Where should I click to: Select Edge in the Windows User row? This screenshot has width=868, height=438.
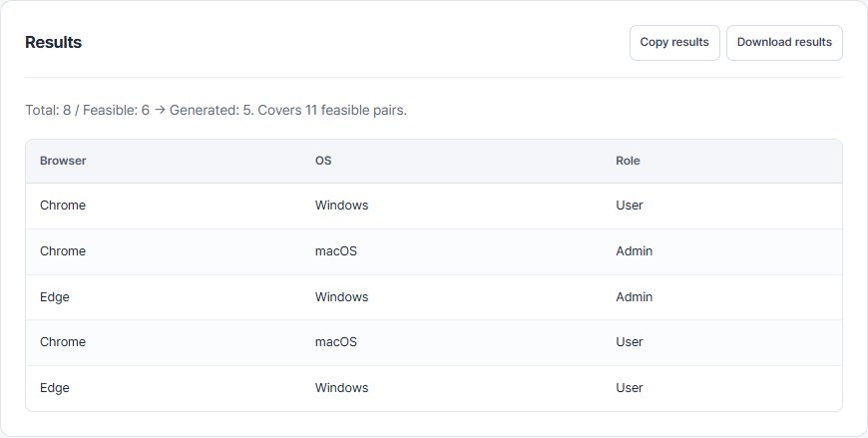[54, 388]
